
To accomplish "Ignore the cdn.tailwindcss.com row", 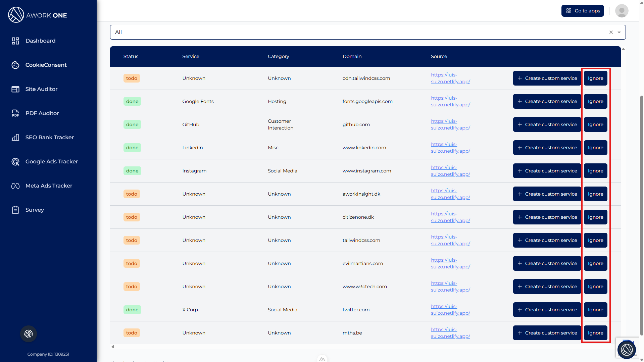I will (x=595, y=78).
